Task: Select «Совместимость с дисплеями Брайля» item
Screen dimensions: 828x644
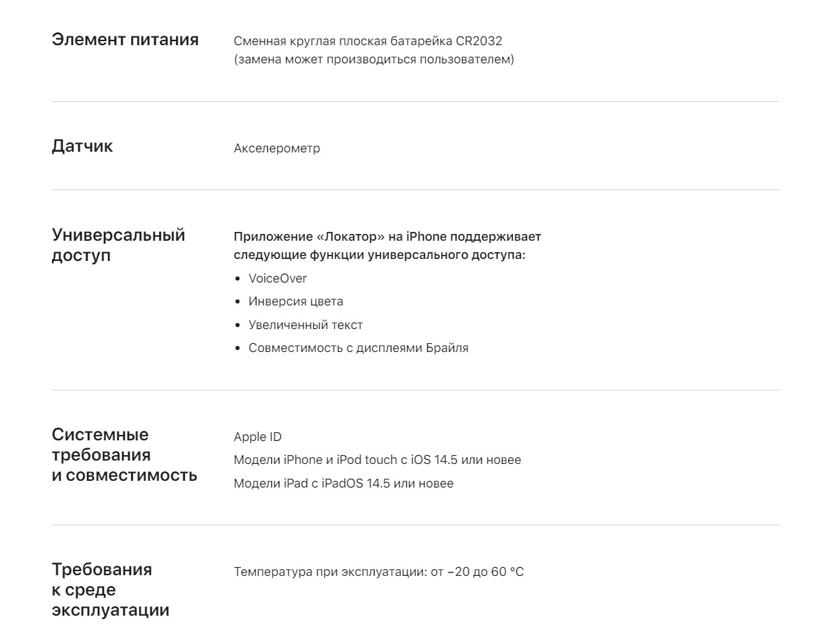Action: 358,348
